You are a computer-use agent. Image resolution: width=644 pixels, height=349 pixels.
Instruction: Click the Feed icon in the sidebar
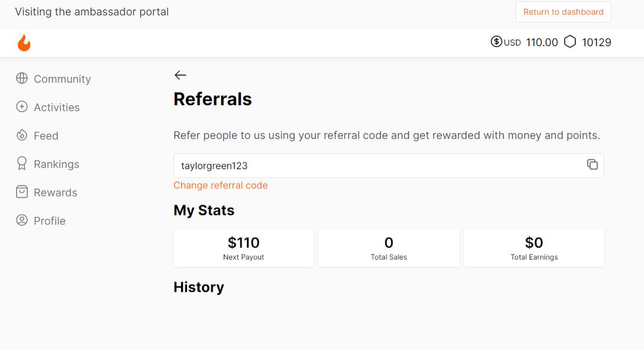[21, 135]
